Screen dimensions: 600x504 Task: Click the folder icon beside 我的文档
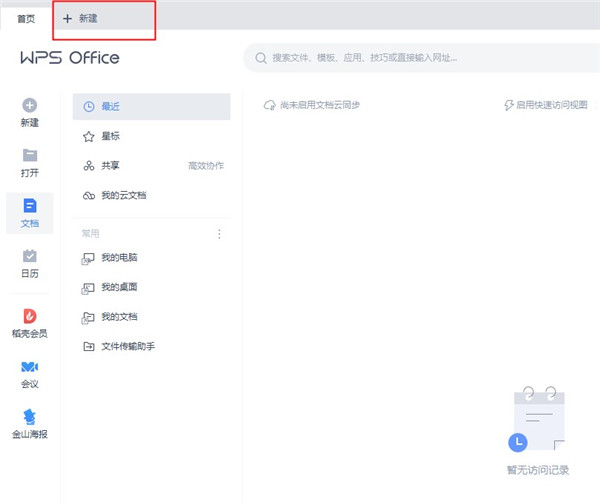tap(88, 318)
